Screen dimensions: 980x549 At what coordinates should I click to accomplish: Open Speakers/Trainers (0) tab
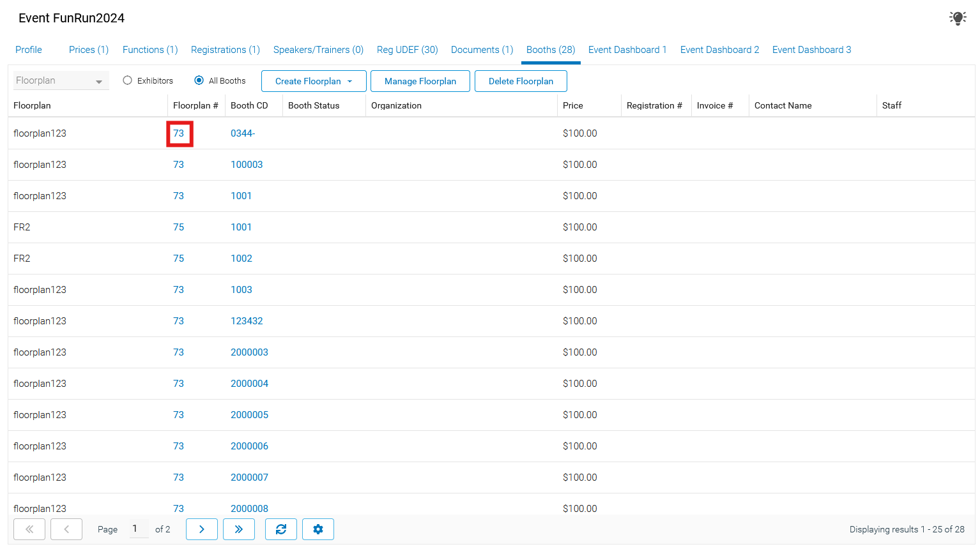318,50
